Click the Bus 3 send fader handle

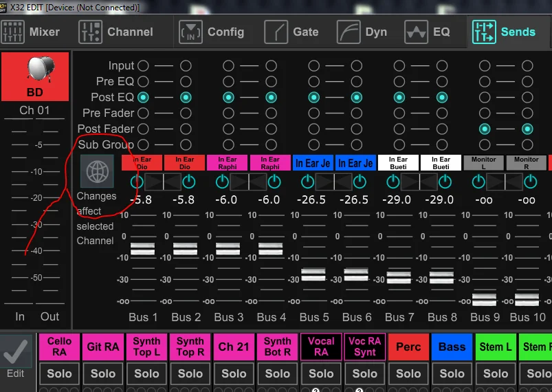pos(228,249)
